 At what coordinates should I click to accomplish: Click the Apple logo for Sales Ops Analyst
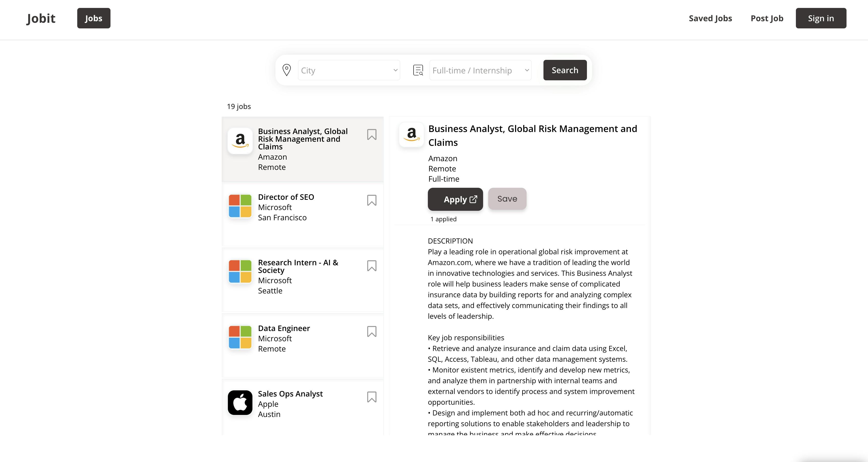tap(240, 403)
